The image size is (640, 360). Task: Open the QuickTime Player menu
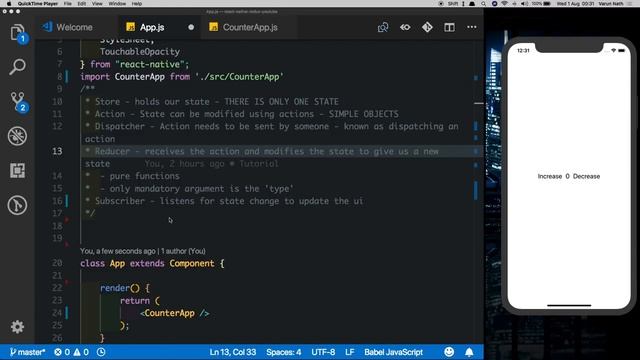[38, 3]
